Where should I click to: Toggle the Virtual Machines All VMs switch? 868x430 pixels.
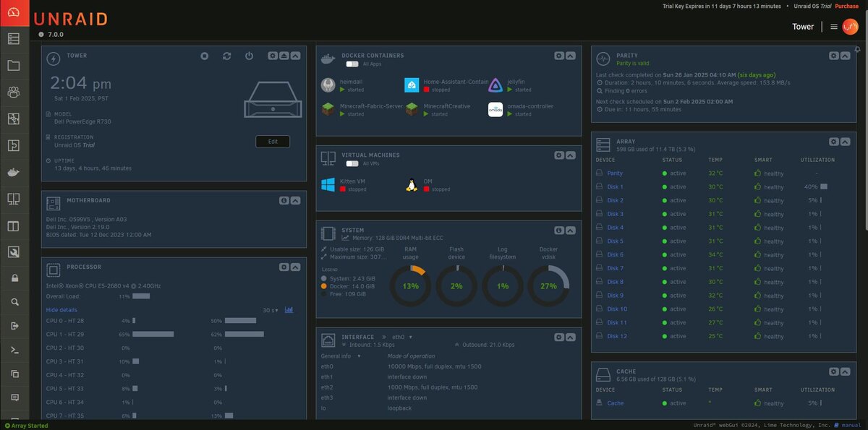click(352, 164)
